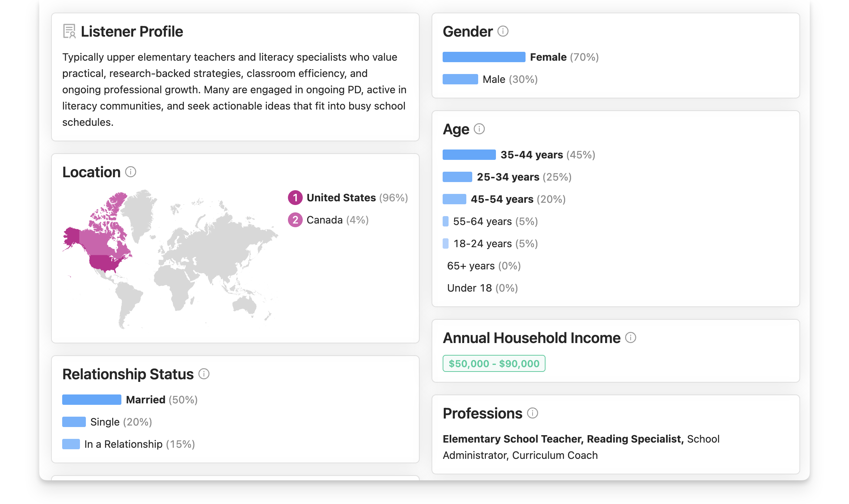Image resolution: width=849 pixels, height=504 pixels.
Task: Click the 'Annual Household Income' heading
Action: (x=532, y=338)
